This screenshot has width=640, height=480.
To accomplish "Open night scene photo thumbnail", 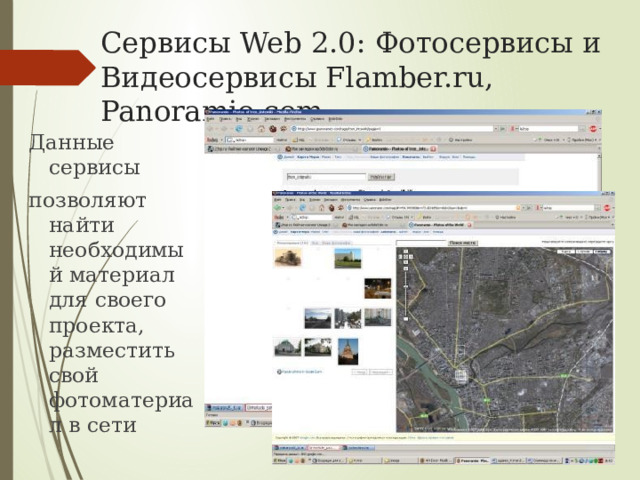I will pyautogui.click(x=378, y=288).
